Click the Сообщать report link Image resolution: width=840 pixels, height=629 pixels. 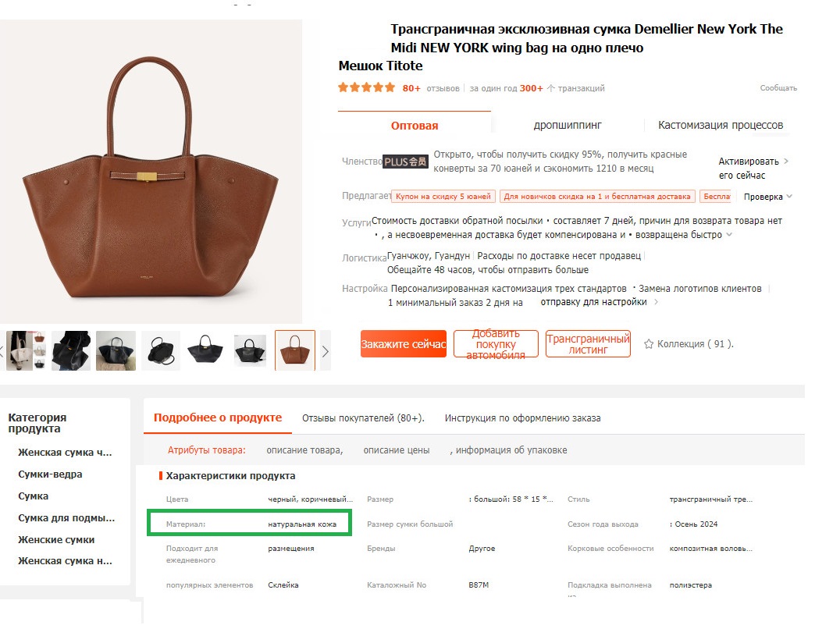[778, 88]
